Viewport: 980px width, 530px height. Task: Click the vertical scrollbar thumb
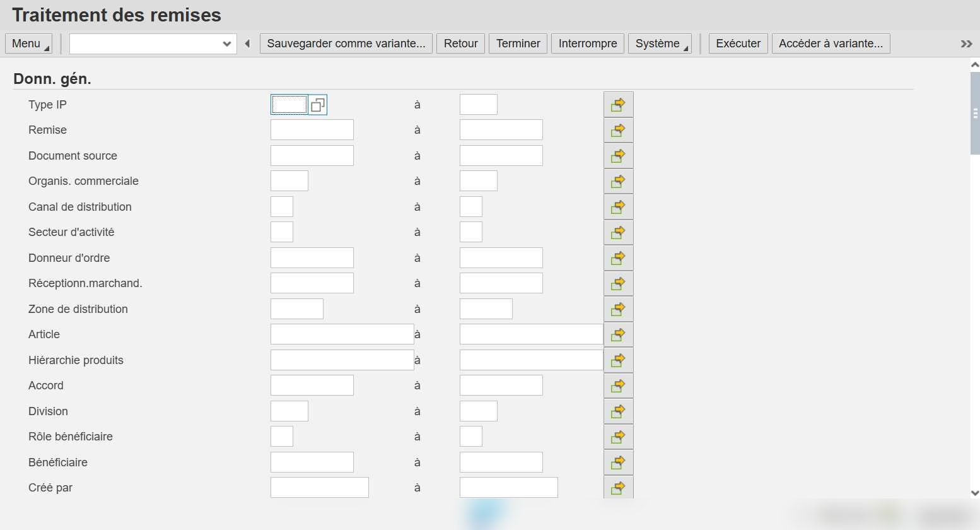pos(975,114)
